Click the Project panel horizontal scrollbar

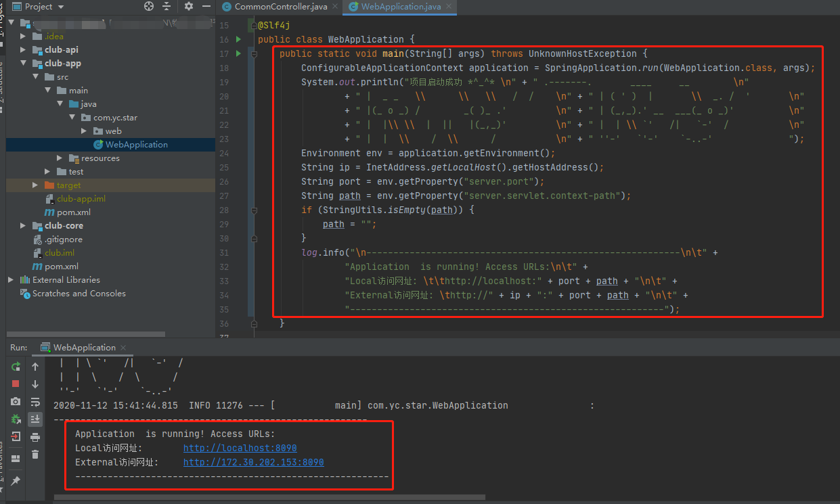point(86,334)
